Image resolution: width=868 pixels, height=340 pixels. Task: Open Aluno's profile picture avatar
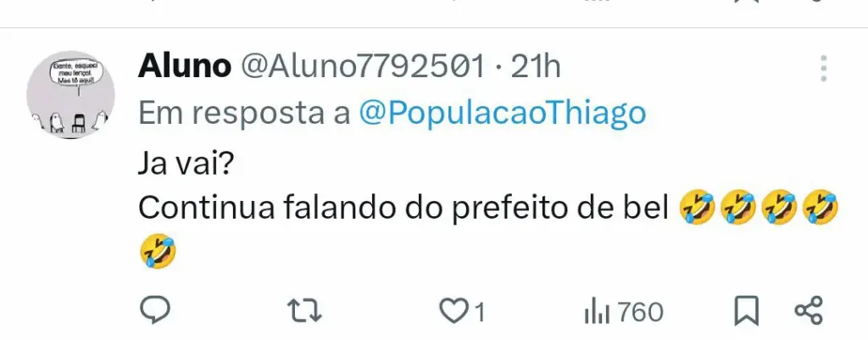coord(70,94)
